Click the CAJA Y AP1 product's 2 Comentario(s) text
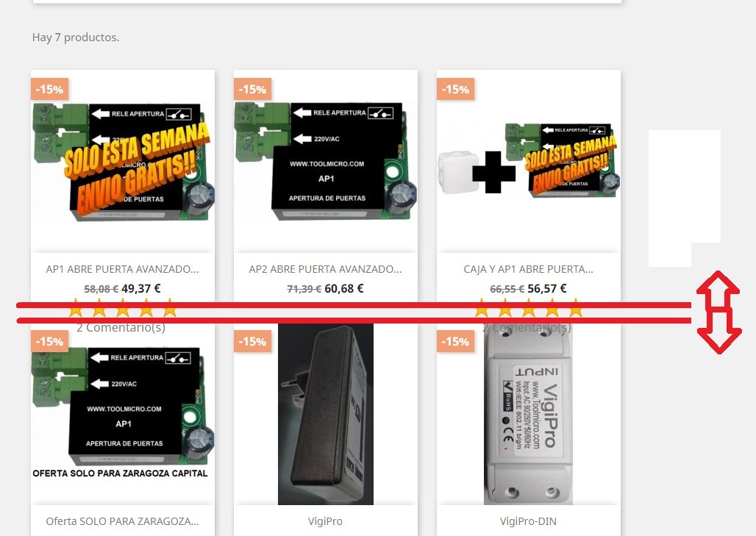This screenshot has height=536, width=756. (527, 328)
